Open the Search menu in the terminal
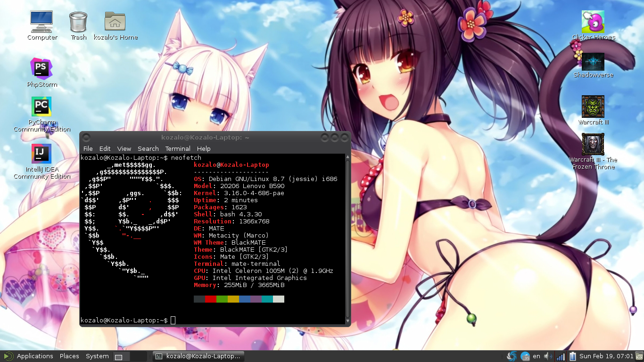The height and width of the screenshot is (362, 644). 148,148
